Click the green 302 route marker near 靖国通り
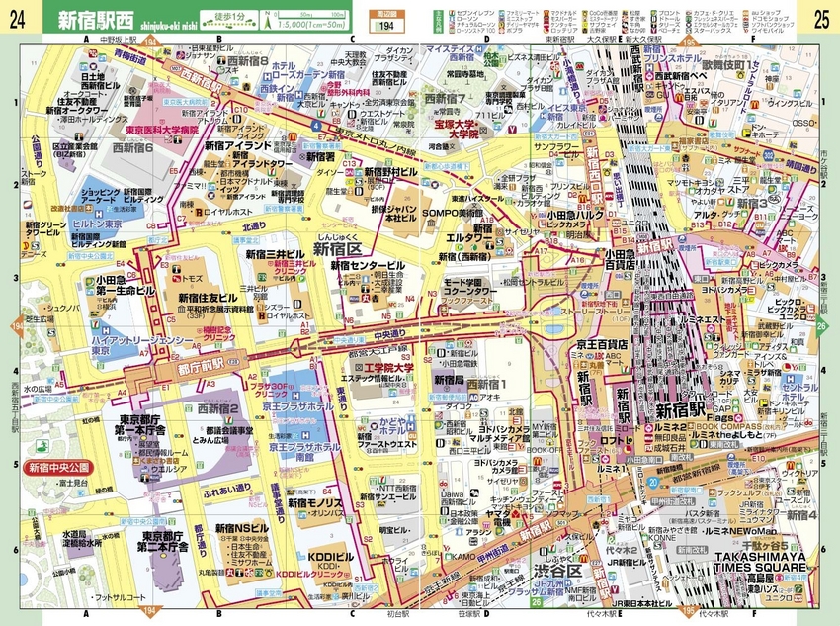Image resolution: width=840 pixels, height=626 pixels. (769, 155)
